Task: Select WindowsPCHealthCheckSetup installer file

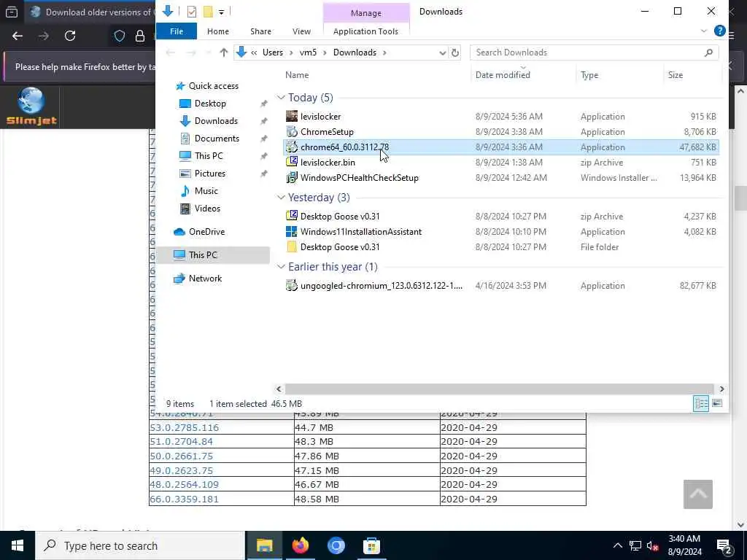Action: point(359,178)
